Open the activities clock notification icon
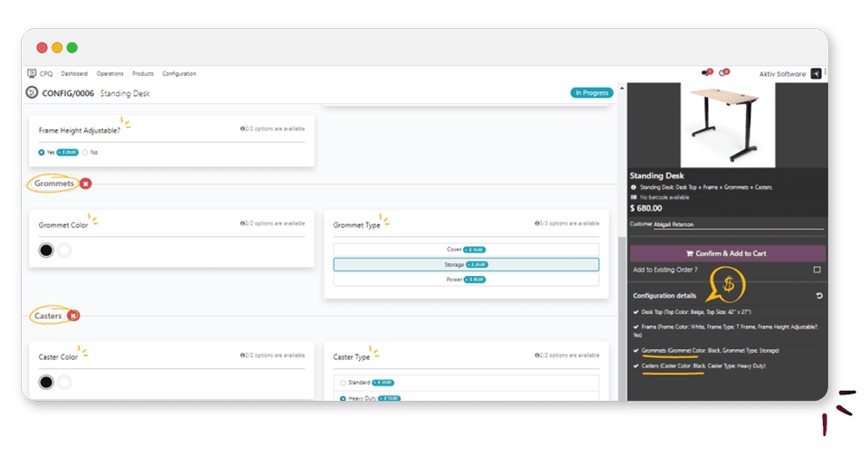 722,73
